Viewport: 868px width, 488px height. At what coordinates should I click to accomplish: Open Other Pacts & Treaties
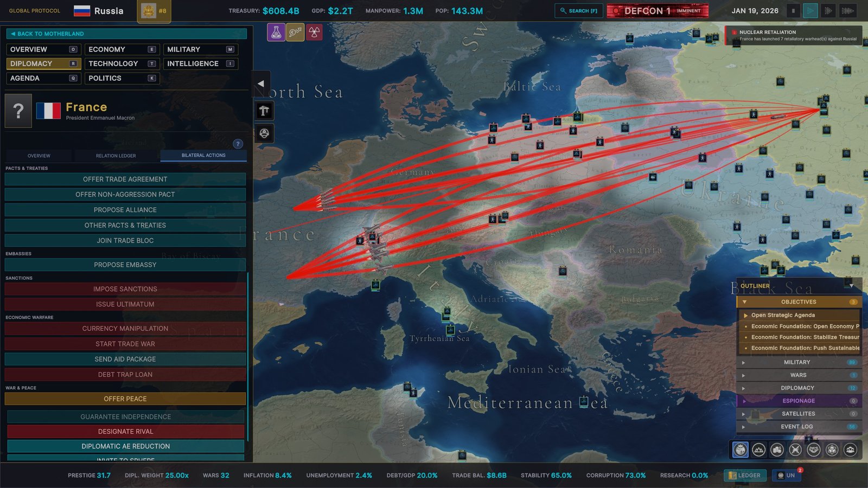(125, 225)
